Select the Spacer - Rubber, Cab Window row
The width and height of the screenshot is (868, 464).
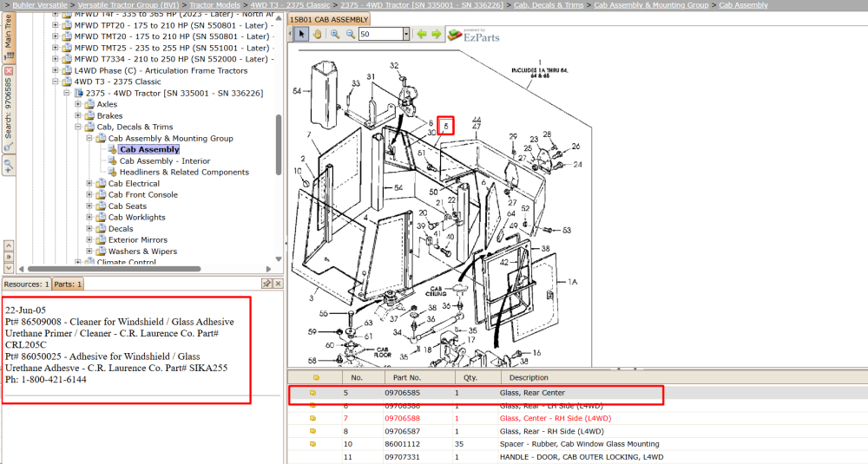click(x=578, y=444)
